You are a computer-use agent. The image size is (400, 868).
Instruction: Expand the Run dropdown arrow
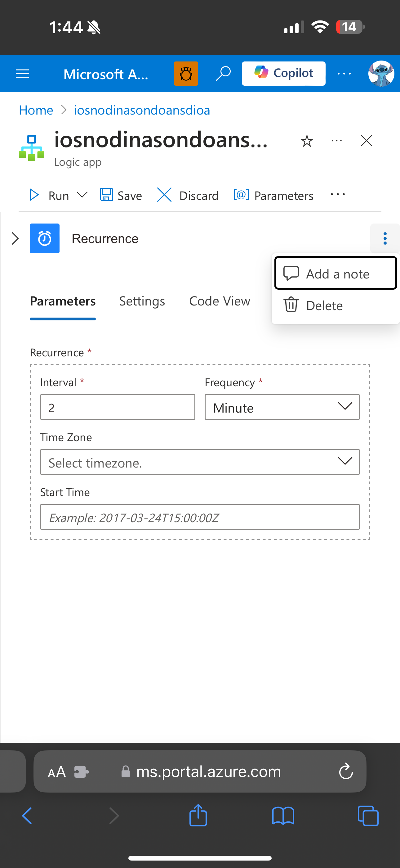coord(82,195)
